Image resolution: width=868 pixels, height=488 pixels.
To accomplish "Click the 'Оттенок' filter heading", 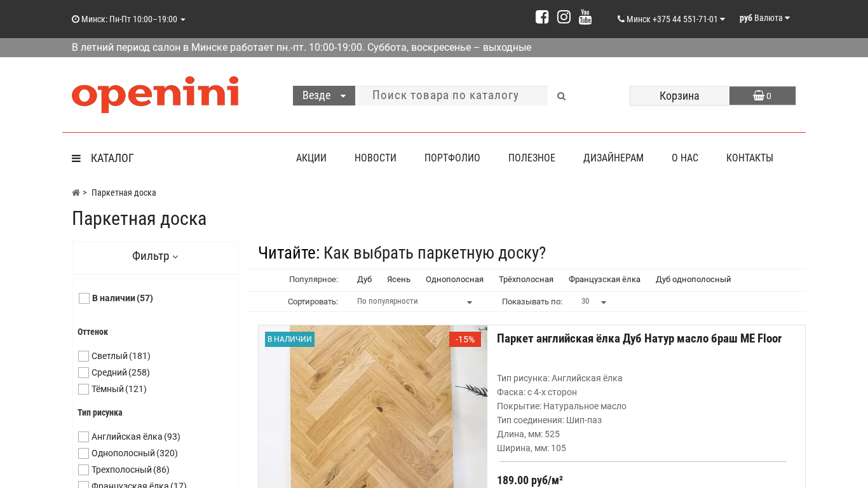I will 93,332.
